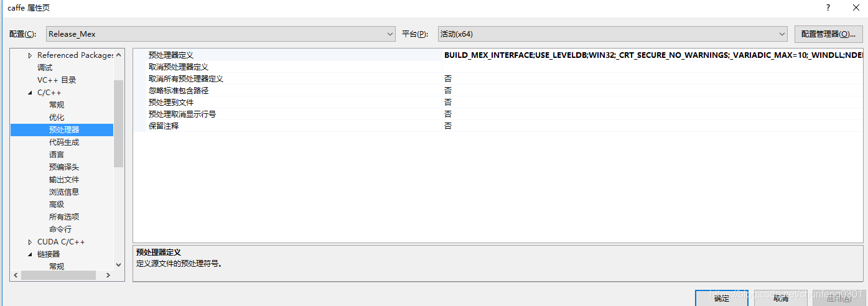Expand the CUDA C/C++ tree node
Viewport: 868px width, 306px height.
(x=30, y=242)
